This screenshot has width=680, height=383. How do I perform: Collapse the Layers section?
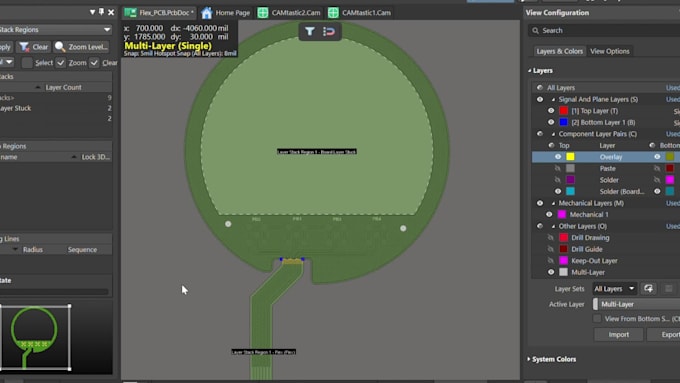click(530, 70)
